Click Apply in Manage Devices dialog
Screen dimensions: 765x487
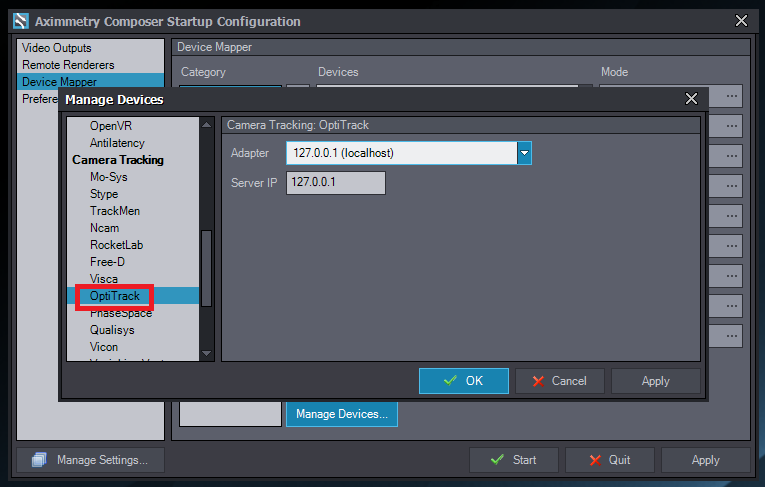coord(656,381)
